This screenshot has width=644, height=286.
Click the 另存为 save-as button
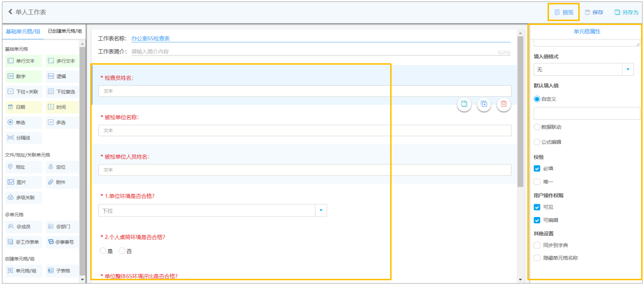coord(626,12)
